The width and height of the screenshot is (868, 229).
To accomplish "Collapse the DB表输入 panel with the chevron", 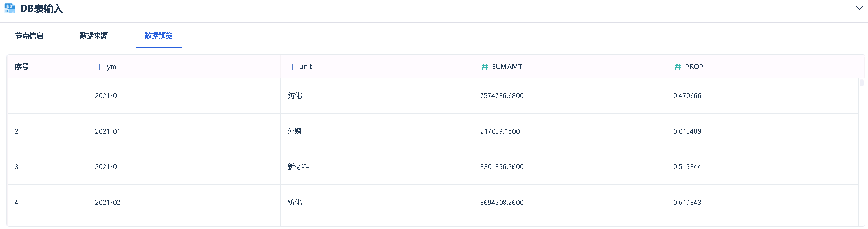I will point(859,8).
